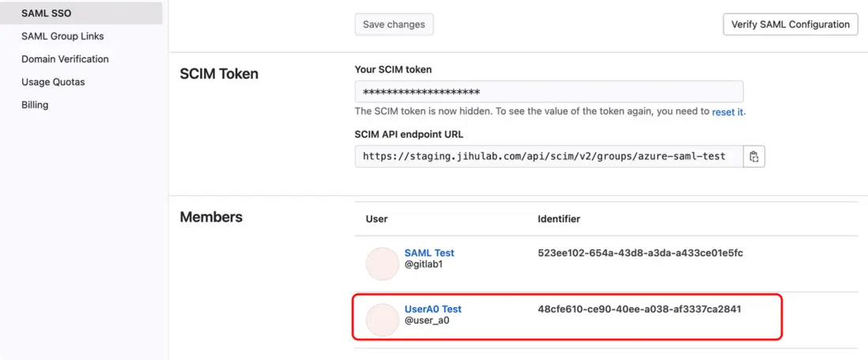Image resolution: width=868 pixels, height=360 pixels.
Task: Click the "reset it" link
Action: pos(728,112)
